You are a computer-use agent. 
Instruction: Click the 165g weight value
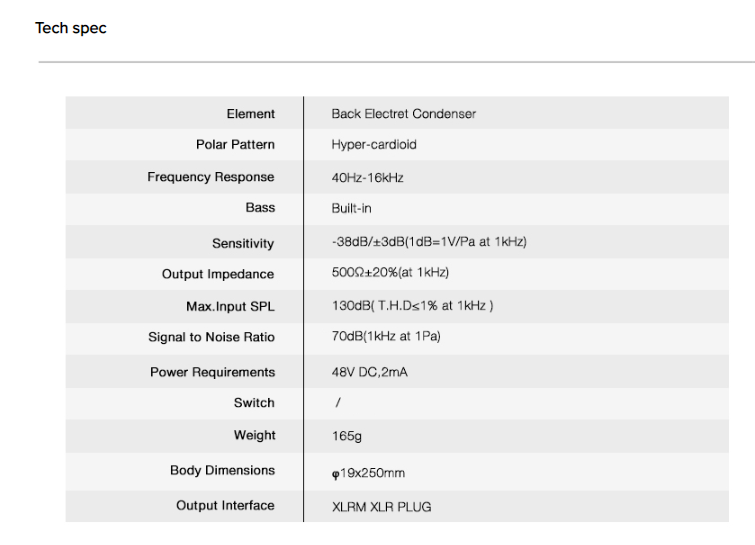point(347,436)
